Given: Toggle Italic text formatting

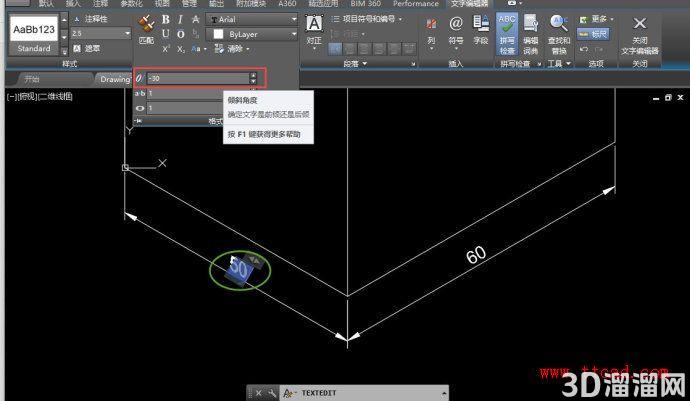Looking at the screenshot, I should tap(180, 19).
